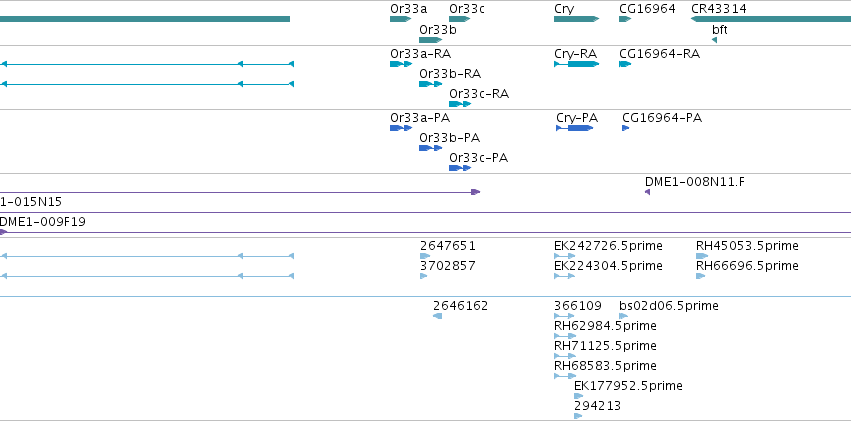
Task: Click RH68583.5prime EST label
Action: click(605, 366)
